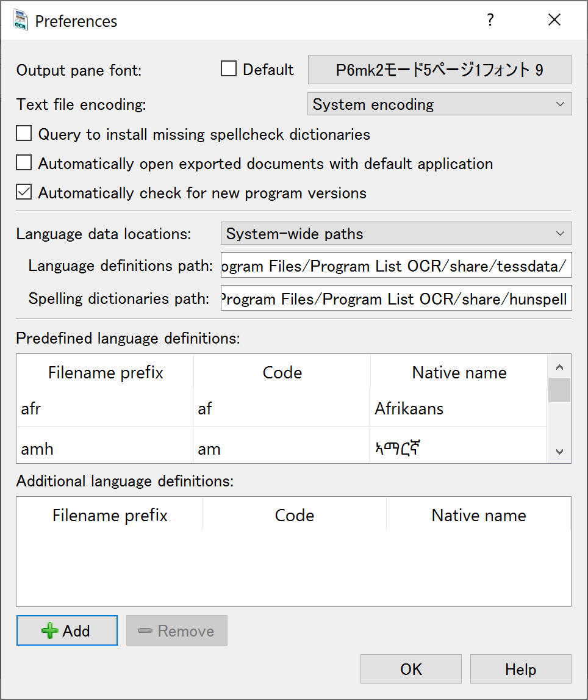Uncheck automatic check for new versions

pos(24,193)
